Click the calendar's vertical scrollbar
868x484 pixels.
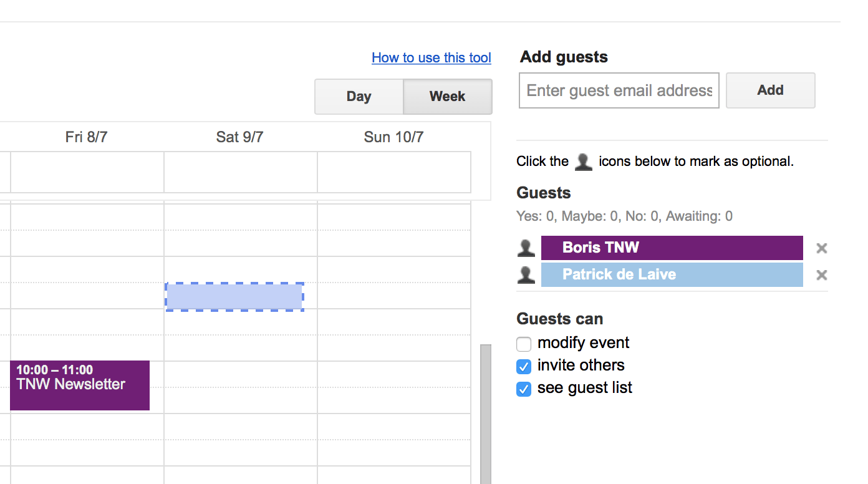pos(485,412)
